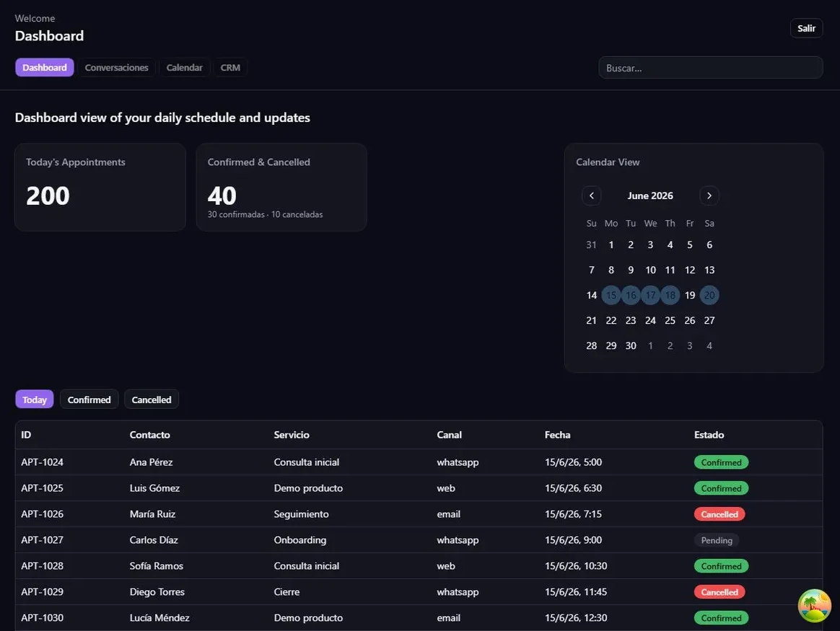Click contact Luis Gómez
Image resolution: width=840 pixels, height=631 pixels.
coord(154,488)
